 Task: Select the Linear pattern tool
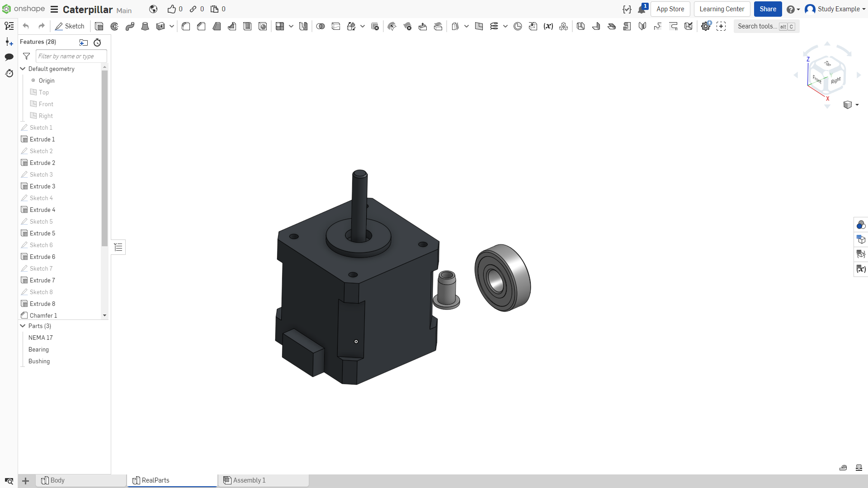pyautogui.click(x=280, y=26)
